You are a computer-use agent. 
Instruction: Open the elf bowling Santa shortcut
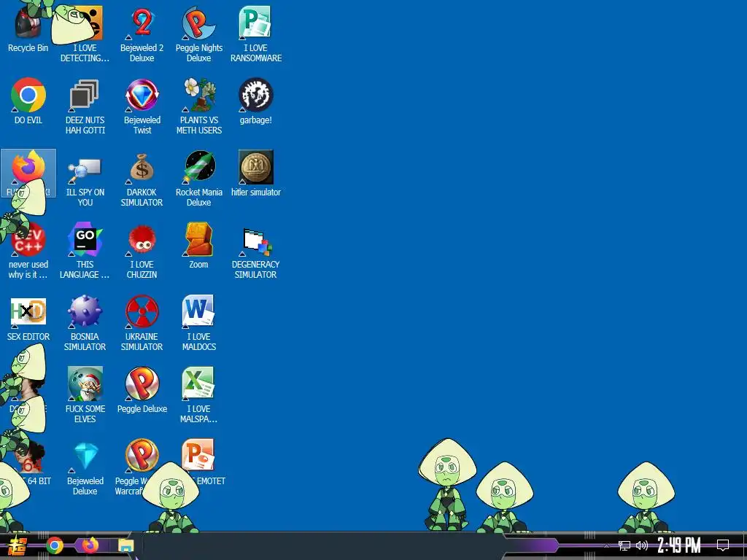point(85,394)
